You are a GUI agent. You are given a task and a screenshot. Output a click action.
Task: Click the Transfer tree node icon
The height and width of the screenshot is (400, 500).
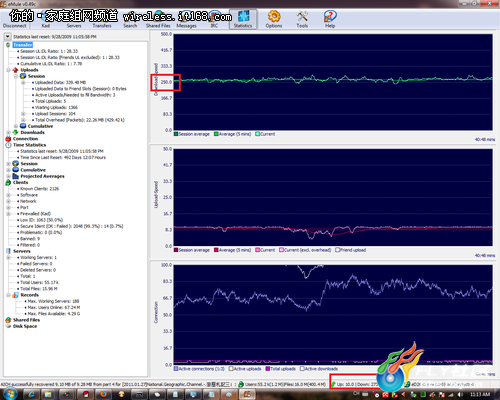(x=8, y=45)
